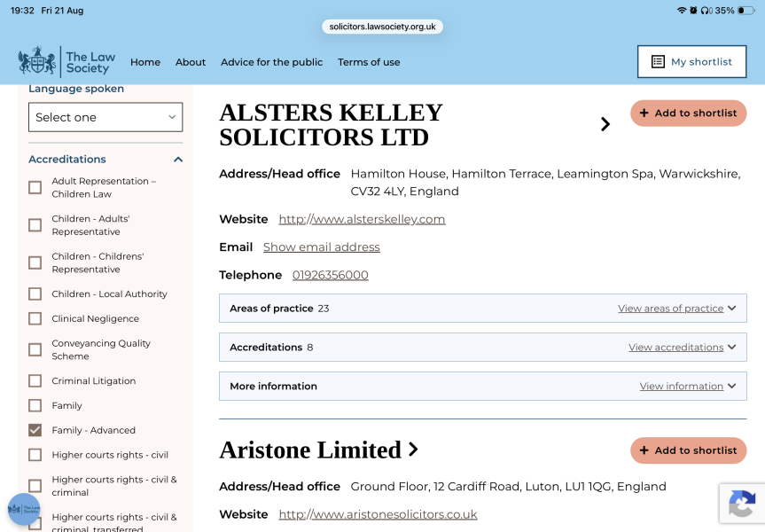The width and height of the screenshot is (765, 532).
Task: Uncheck Family - Advanced checkbox
Action: click(35, 430)
